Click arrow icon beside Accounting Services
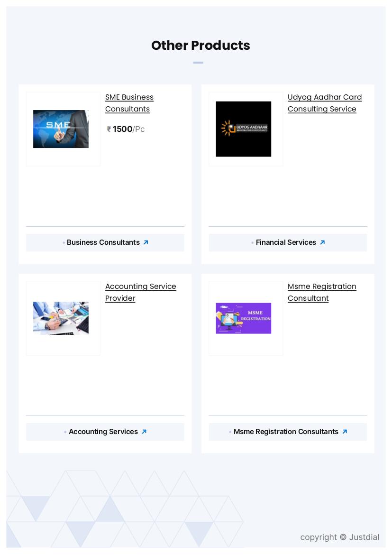The height and width of the screenshot is (555, 392). tap(144, 432)
